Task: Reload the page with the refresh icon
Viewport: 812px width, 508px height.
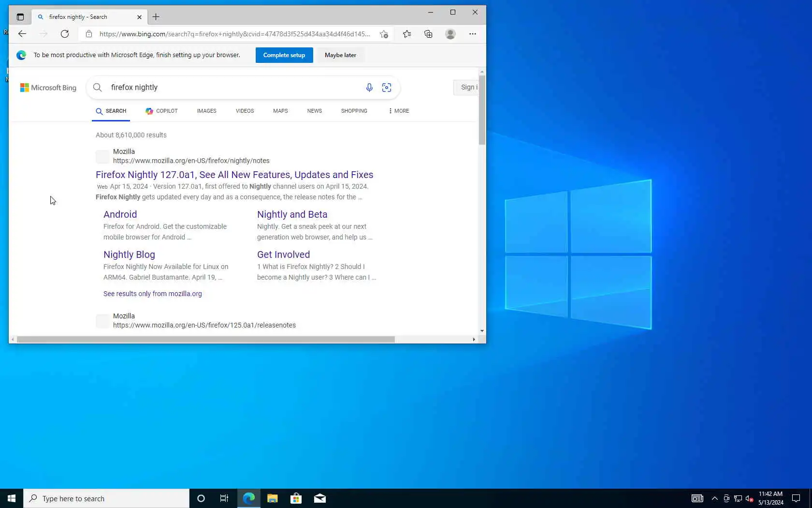Action: [65, 34]
